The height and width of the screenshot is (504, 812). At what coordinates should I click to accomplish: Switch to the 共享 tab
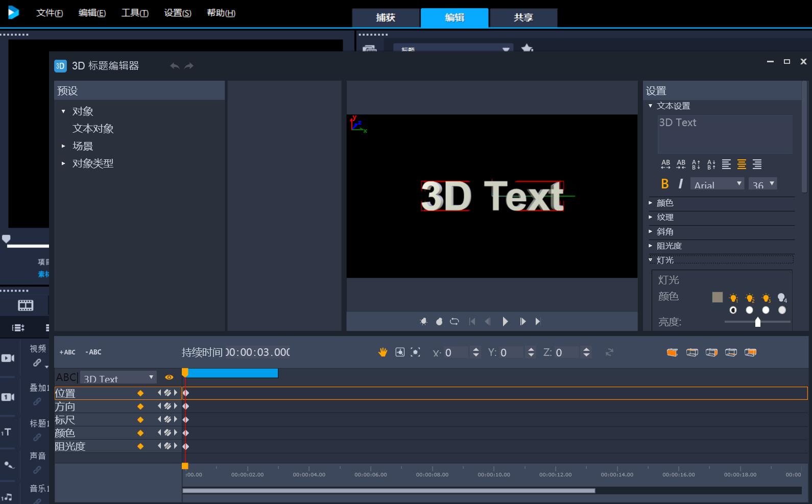[523, 17]
